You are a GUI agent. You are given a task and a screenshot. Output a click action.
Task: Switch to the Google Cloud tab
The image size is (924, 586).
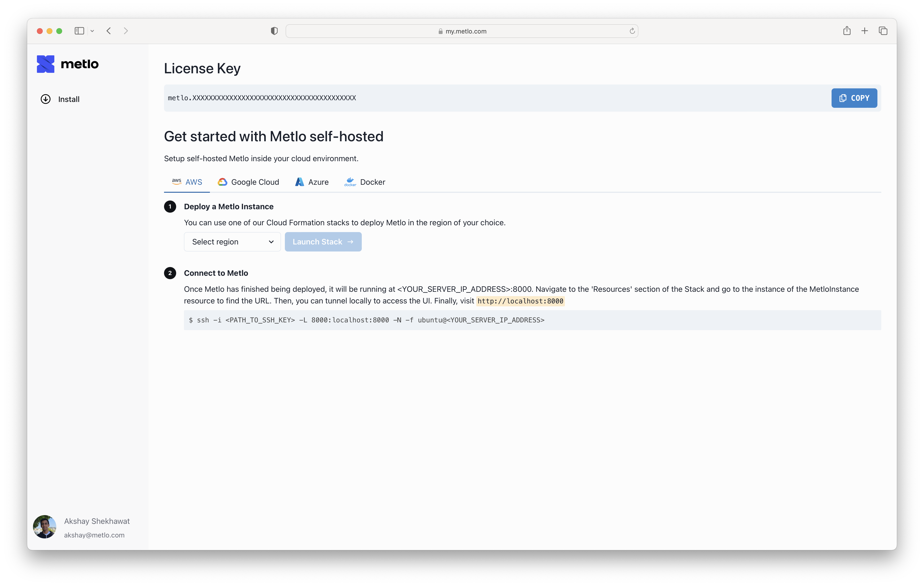coord(248,182)
